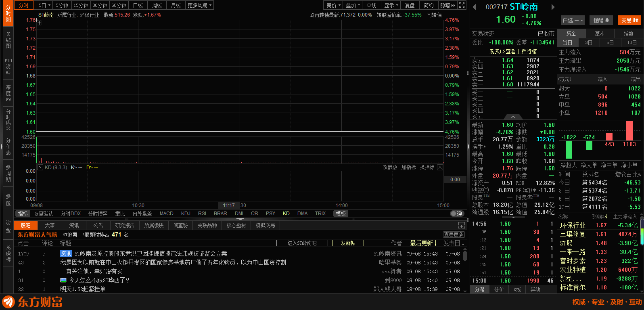Click 进入ST岭南吧 button
Image resolution: width=644 pixels, height=310 pixels.
[302, 243]
